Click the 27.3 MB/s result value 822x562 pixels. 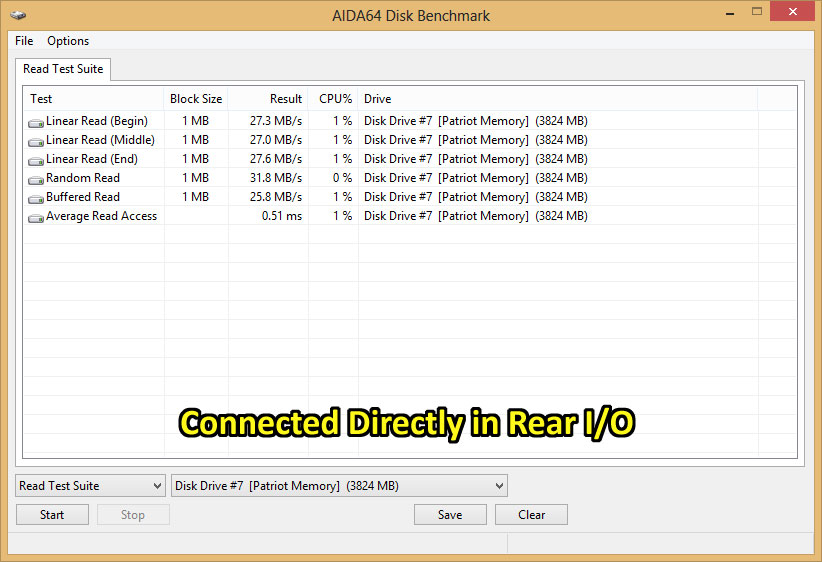[x=276, y=121]
